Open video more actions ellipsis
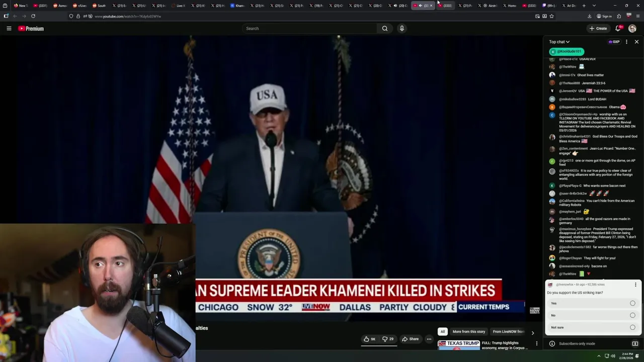Image resolution: width=644 pixels, height=362 pixels. pyautogui.click(x=429, y=339)
